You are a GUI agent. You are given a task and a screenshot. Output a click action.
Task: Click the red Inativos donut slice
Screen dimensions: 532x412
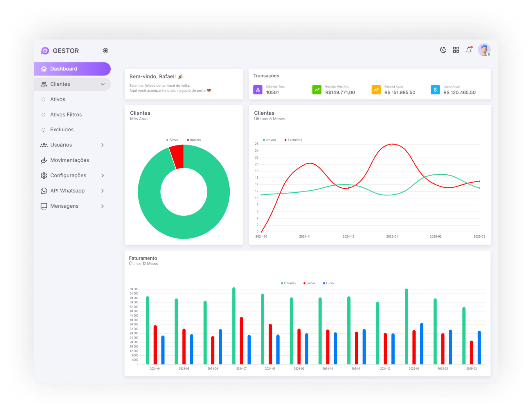tap(177, 156)
